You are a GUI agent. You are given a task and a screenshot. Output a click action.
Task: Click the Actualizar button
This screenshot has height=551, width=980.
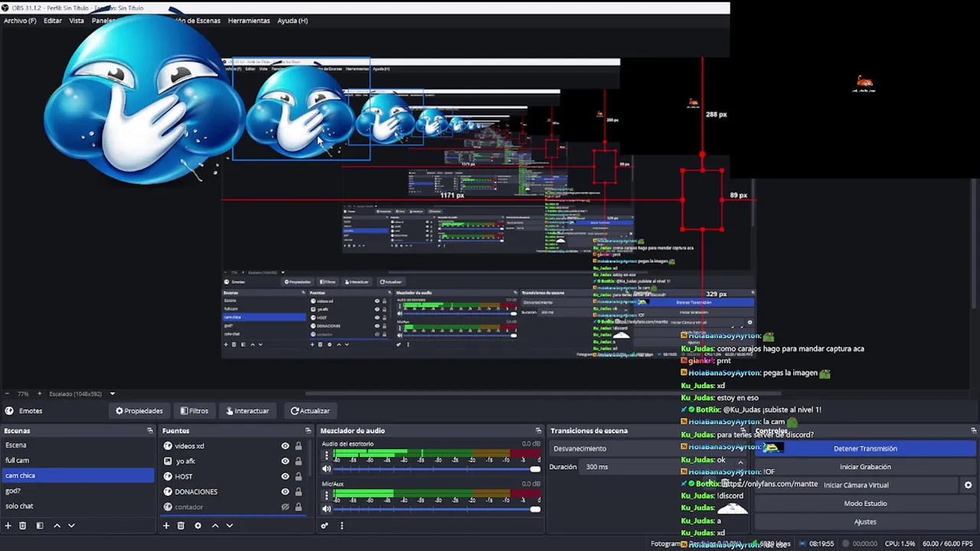coord(310,411)
